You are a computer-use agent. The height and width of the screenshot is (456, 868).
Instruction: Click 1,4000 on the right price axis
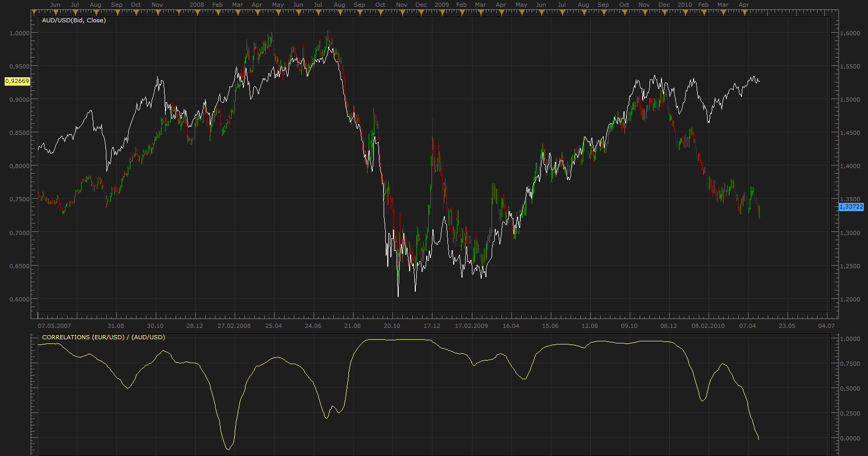coord(850,166)
